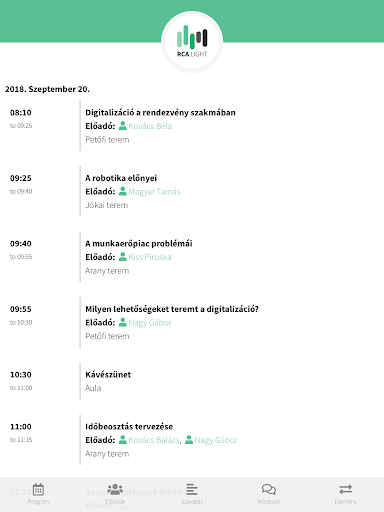Open Nagy Gábor link in Időbeosztás tervezése
The width and height of the screenshot is (384, 512).
tap(216, 440)
